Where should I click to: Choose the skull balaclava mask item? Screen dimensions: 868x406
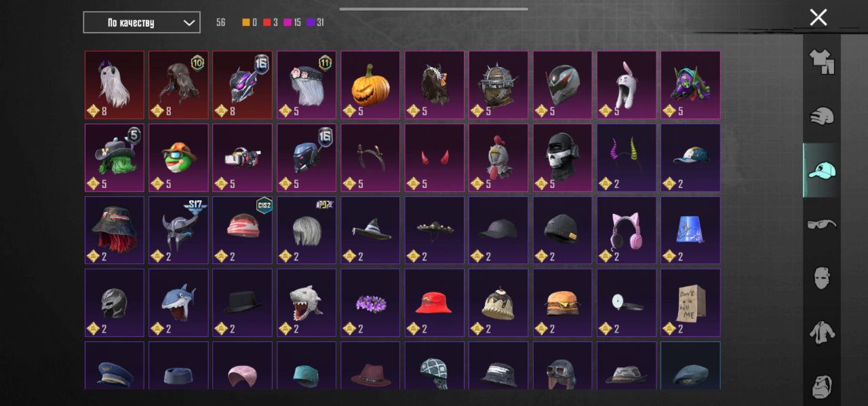562,158
